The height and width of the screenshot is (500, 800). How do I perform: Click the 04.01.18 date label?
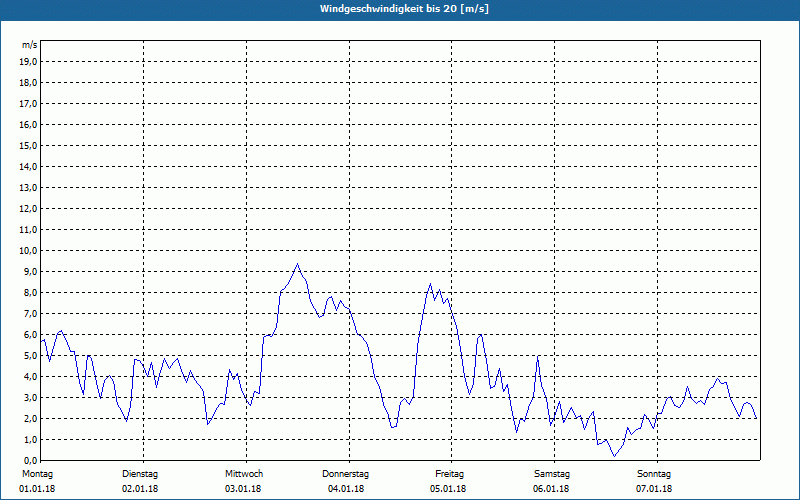click(x=346, y=489)
